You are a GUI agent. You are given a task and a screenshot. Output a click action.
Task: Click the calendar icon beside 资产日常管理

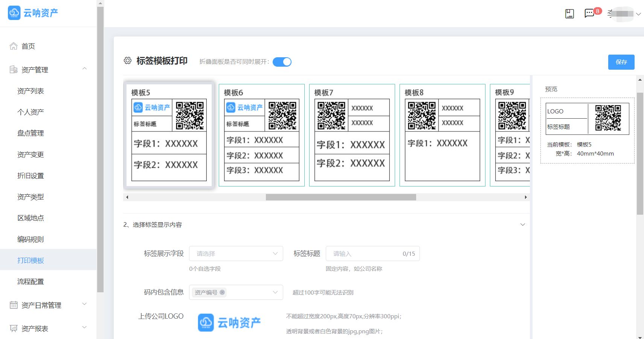pyautogui.click(x=14, y=305)
